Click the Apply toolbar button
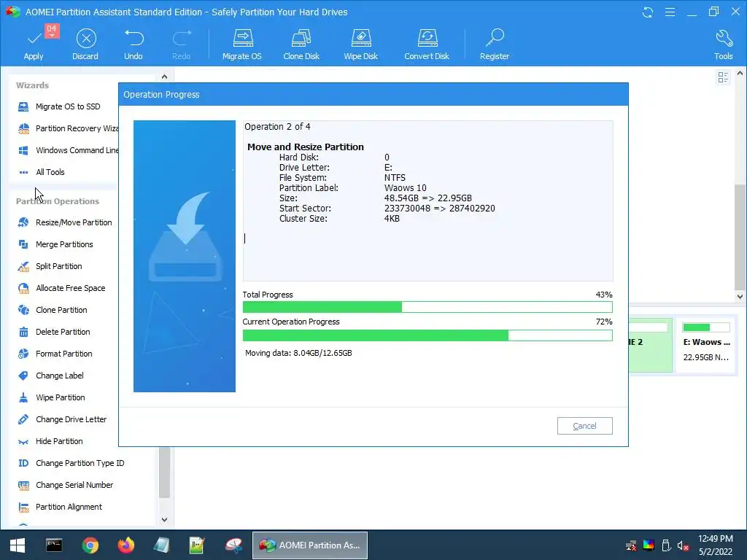 [34, 44]
